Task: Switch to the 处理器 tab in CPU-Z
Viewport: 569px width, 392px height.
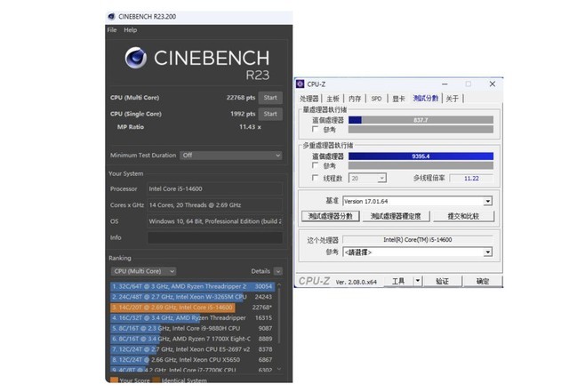Action: (x=309, y=99)
